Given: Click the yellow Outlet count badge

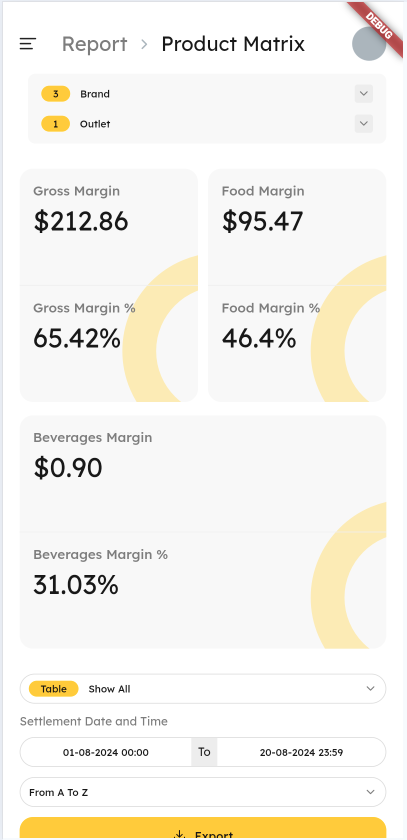Looking at the screenshot, I should (x=56, y=124).
